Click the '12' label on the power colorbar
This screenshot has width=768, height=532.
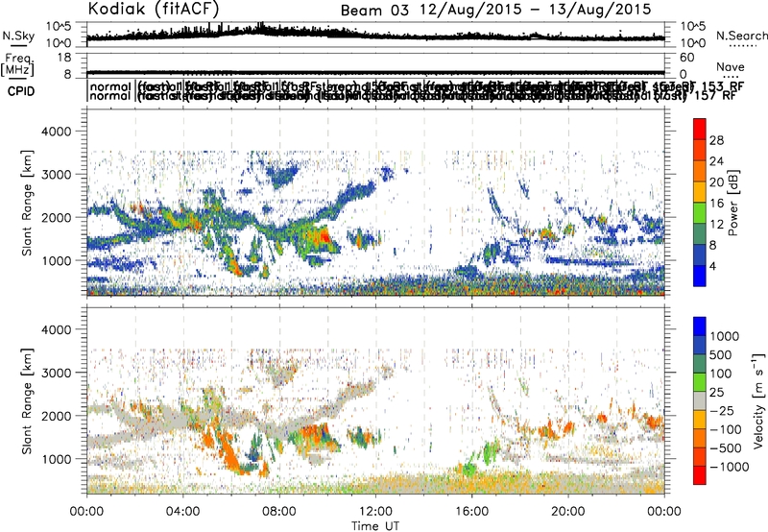click(716, 225)
